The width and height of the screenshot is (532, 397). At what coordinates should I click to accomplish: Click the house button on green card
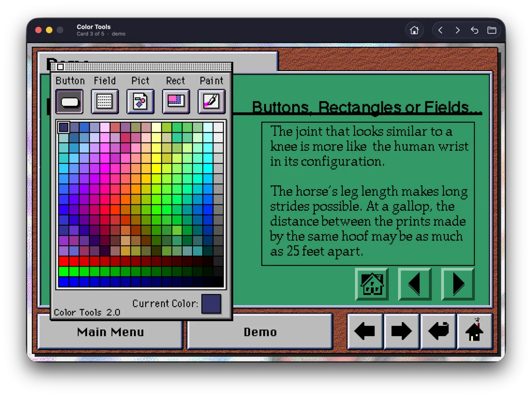[372, 284]
